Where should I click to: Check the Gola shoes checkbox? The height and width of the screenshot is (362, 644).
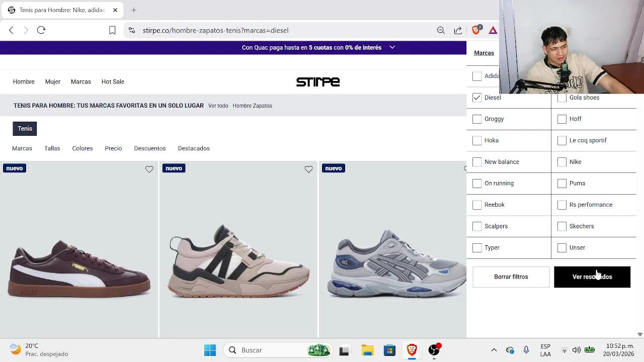[x=562, y=98]
